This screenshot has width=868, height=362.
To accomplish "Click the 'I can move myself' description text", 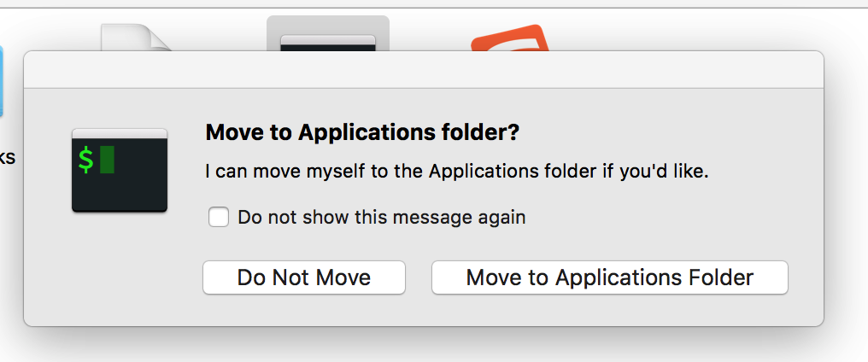I will 457,171.
